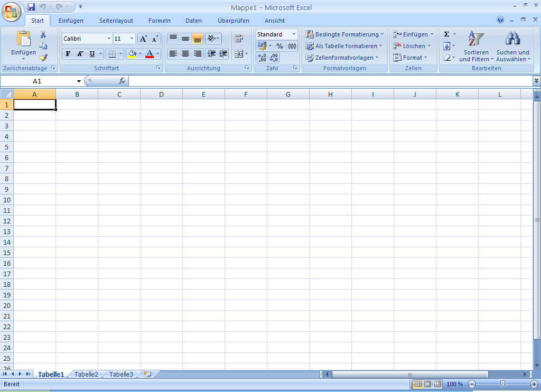The height and width of the screenshot is (392, 541).
Task: Open the Formeln ribbon tab
Action: click(x=160, y=21)
